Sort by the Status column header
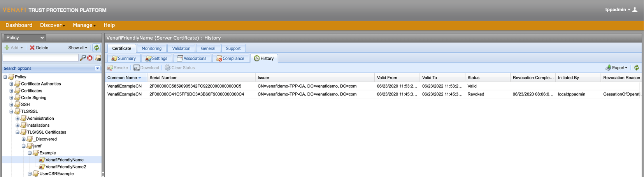The image size is (644, 177). click(488, 78)
